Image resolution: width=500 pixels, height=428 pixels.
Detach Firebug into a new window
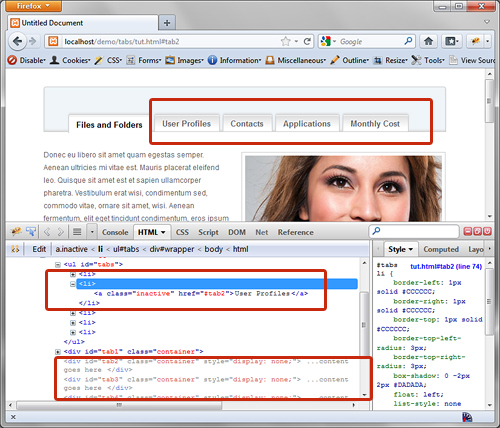click(477, 231)
